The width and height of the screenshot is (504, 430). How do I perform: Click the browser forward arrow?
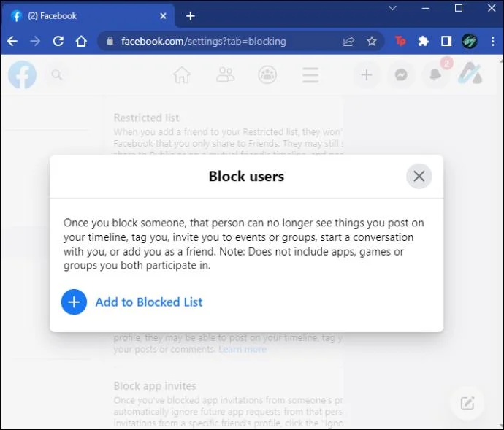(x=35, y=41)
